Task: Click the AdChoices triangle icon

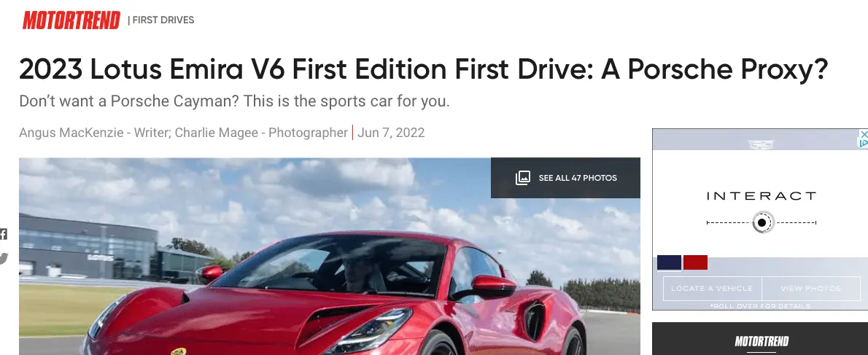Action: 864,143
